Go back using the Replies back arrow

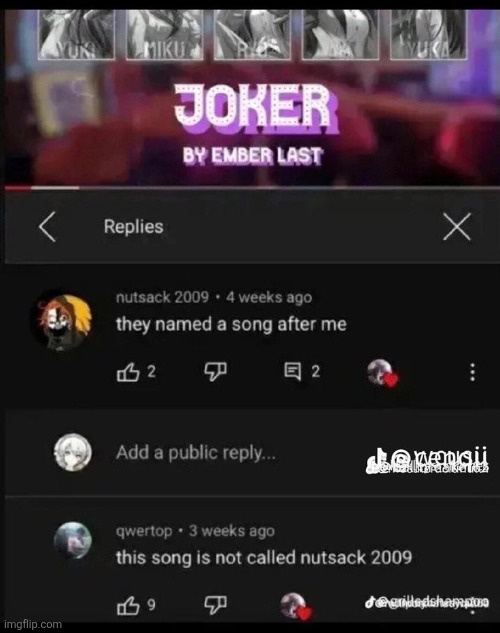(47, 227)
